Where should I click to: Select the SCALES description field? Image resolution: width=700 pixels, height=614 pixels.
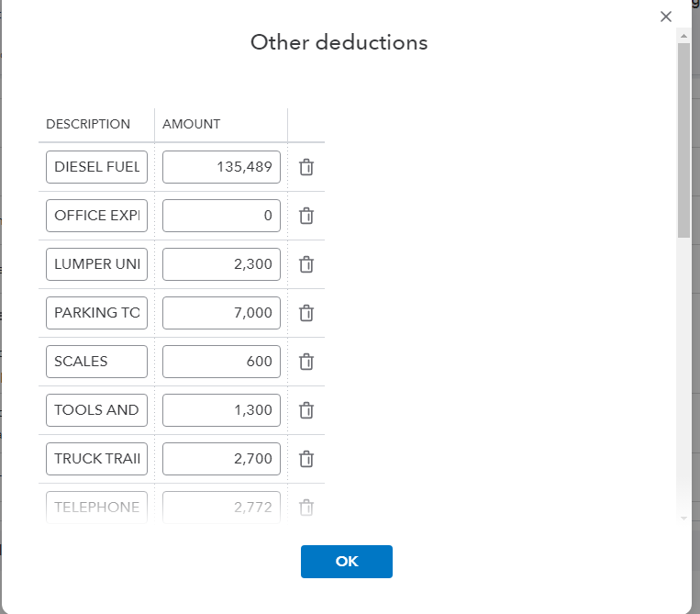pyautogui.click(x=96, y=362)
